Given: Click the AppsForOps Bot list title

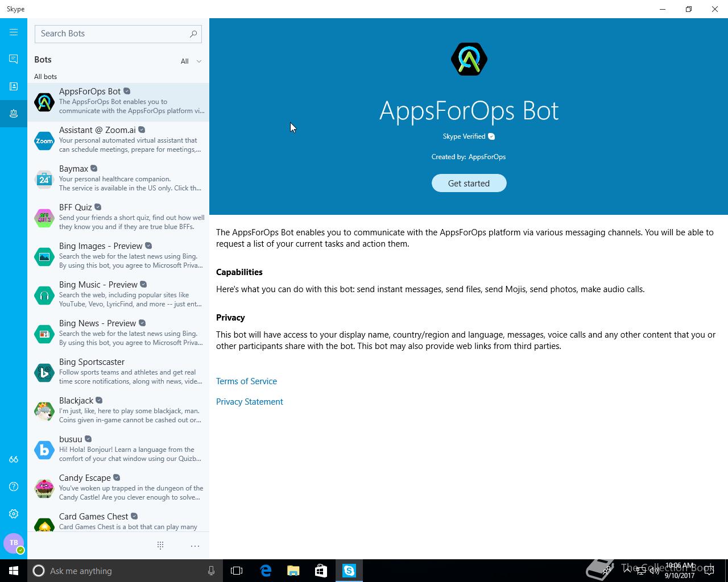Looking at the screenshot, I should pos(90,92).
